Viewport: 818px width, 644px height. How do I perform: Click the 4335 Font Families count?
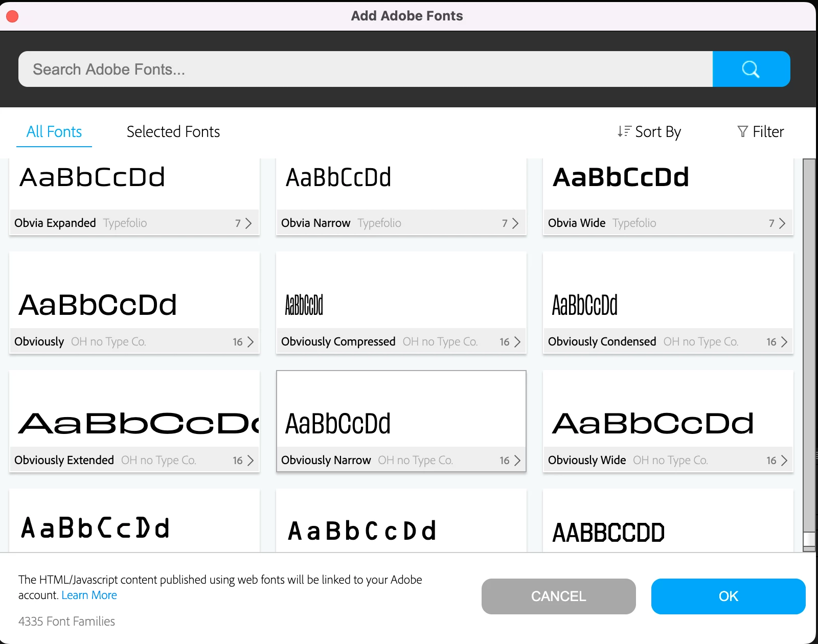[x=67, y=622]
